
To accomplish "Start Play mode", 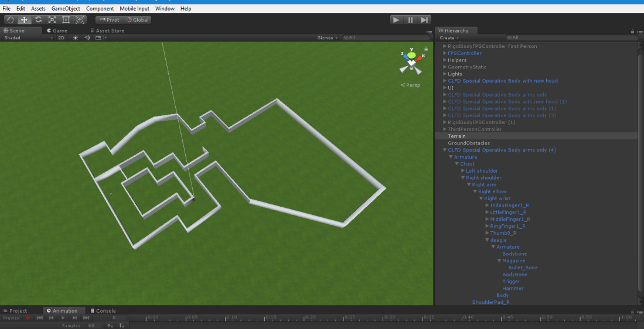I will (396, 20).
